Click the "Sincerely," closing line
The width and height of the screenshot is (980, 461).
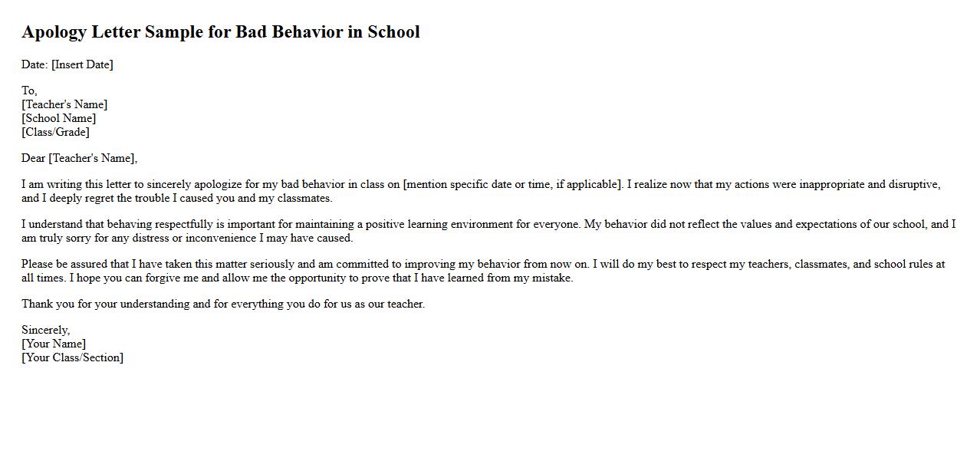click(x=45, y=330)
